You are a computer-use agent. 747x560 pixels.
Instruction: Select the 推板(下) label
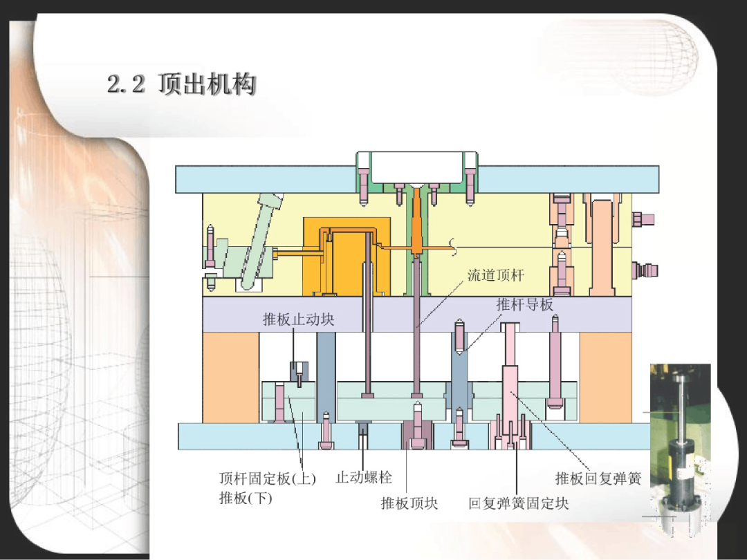246,498
